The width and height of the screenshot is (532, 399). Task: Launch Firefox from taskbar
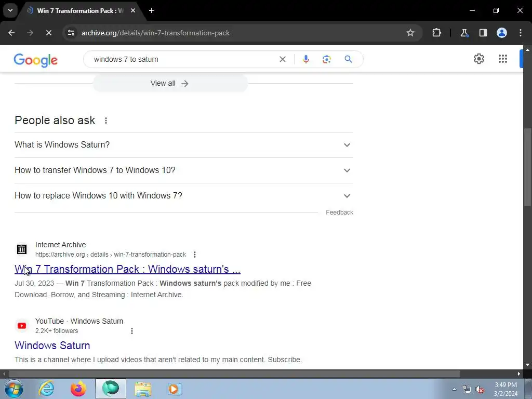coord(78,389)
